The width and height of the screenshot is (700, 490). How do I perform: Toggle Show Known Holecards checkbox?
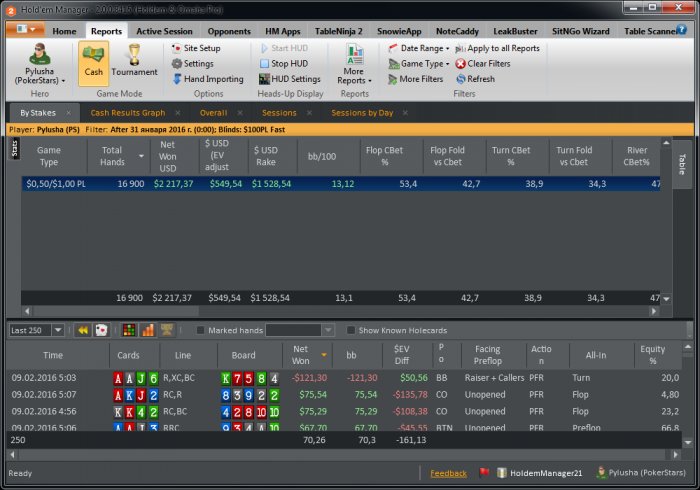point(351,330)
